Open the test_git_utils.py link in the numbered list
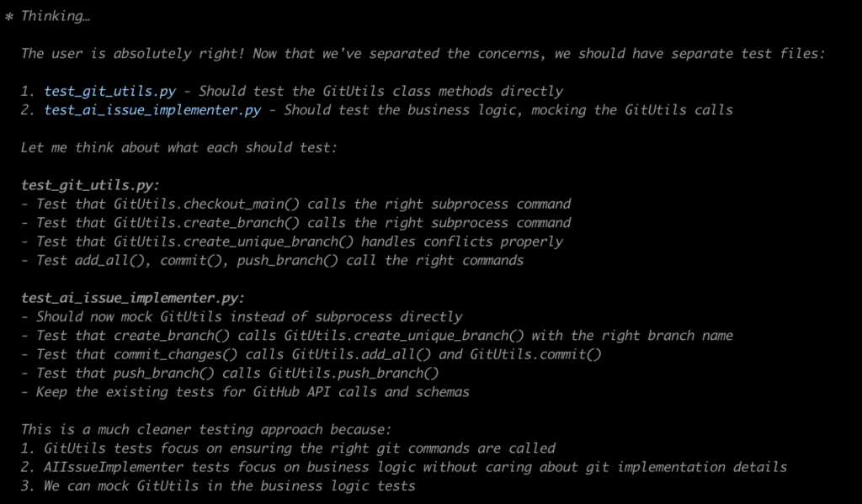The image size is (862, 504). [x=110, y=91]
